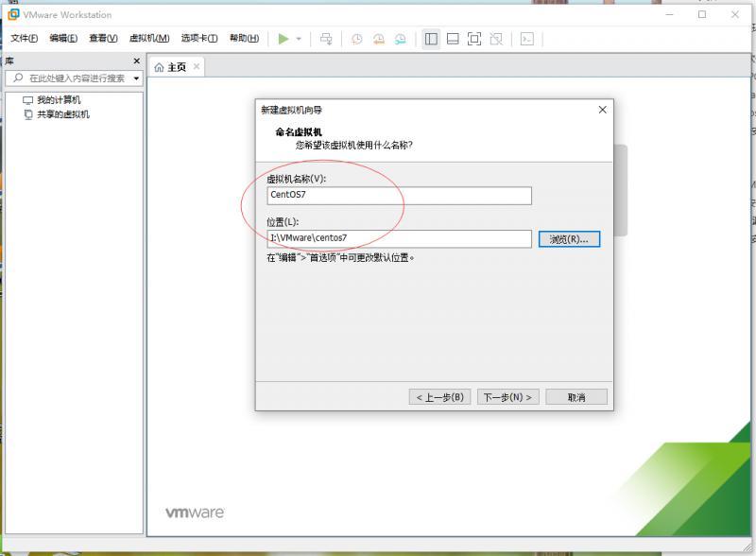Toggle the library sidebar view icon
Screen dimensions: 756x556
[x=431, y=39]
